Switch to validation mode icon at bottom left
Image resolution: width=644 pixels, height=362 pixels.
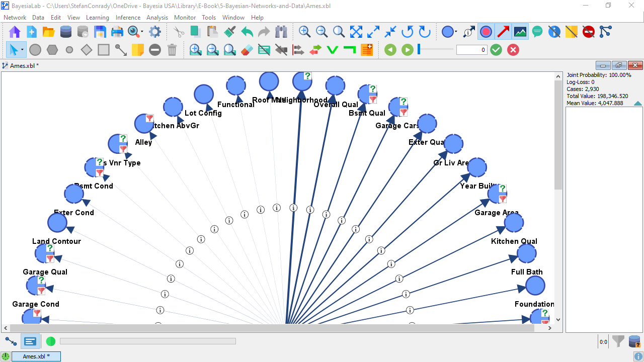click(30, 341)
